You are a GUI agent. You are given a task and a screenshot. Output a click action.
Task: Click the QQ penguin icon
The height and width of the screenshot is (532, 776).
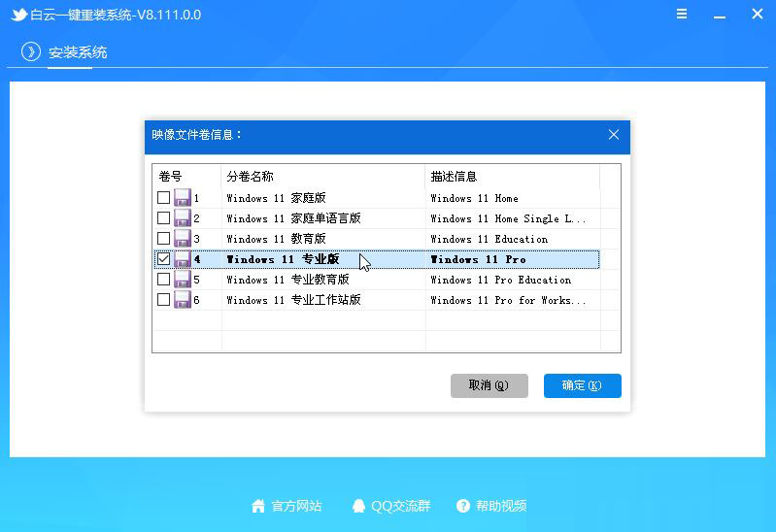pos(358,506)
